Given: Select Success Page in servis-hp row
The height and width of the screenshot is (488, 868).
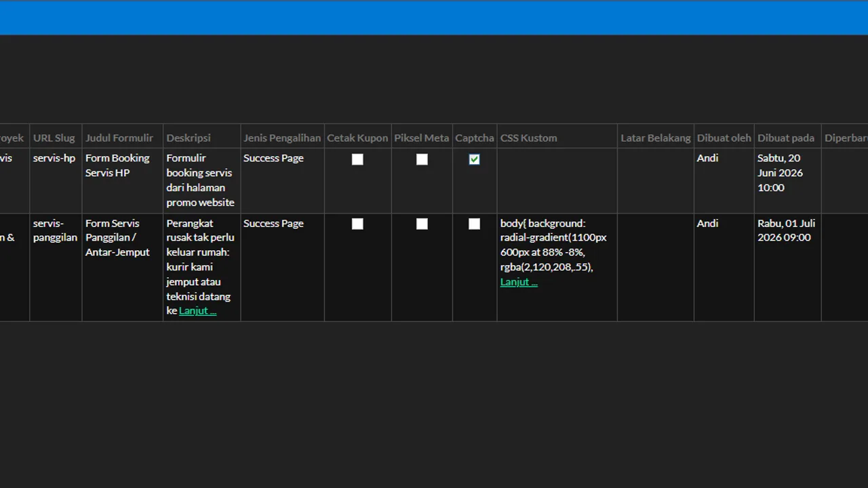Looking at the screenshot, I should pos(273,158).
